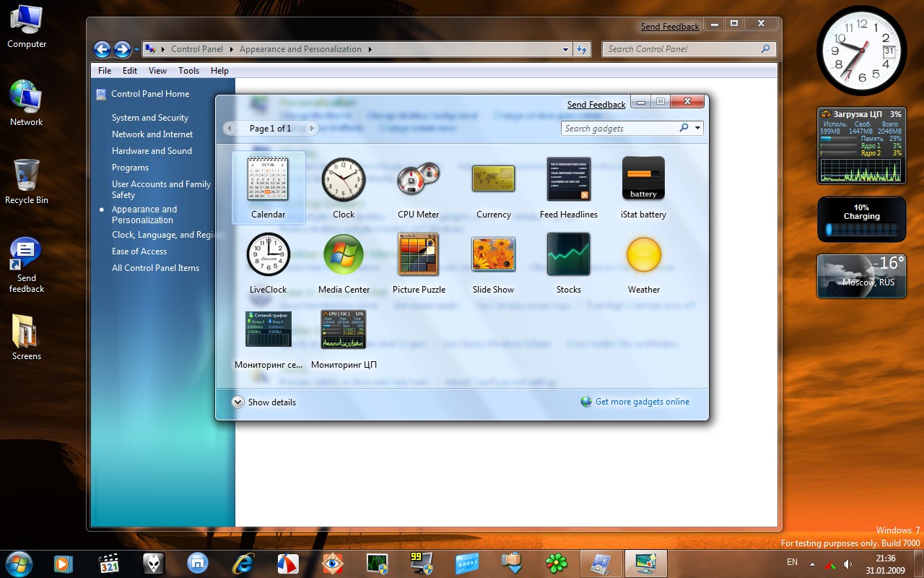Expand the Appearance and Personalization breadcrumb arrow

(x=370, y=49)
